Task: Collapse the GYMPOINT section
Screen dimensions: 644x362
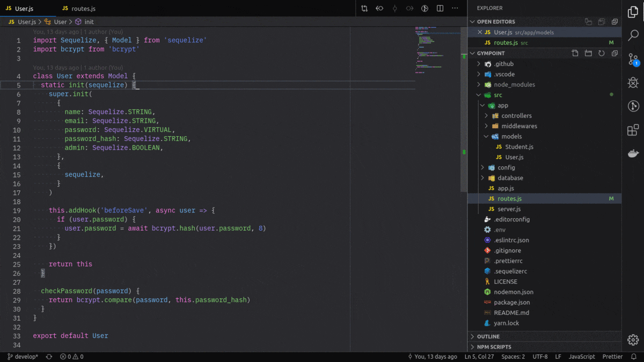Action: click(473, 54)
